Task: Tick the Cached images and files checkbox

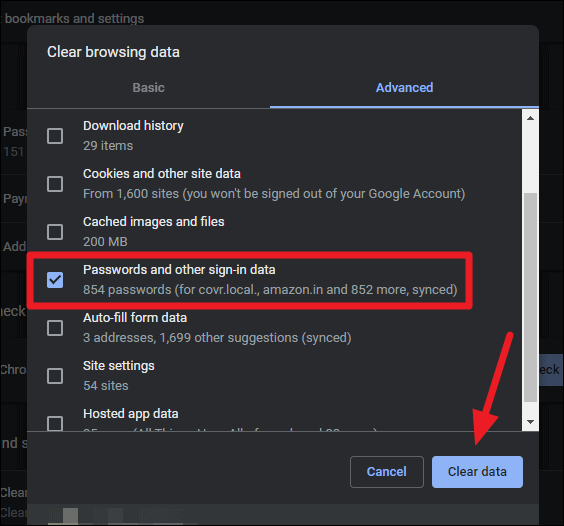Action: tap(55, 232)
